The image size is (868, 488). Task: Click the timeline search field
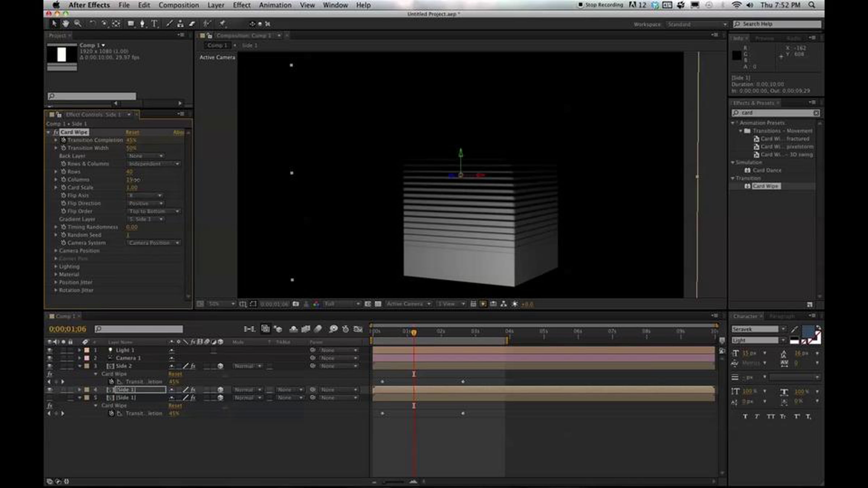pyautogui.click(x=139, y=329)
